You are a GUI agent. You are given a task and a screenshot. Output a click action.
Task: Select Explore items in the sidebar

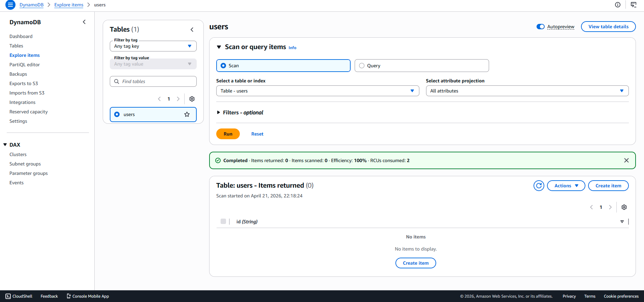25,55
